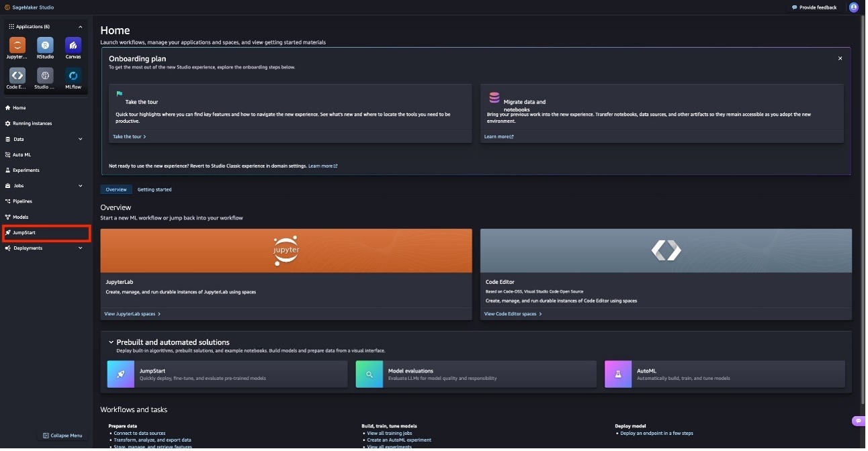Collapse the Applications panel chevron
Image resolution: width=868 pixels, height=451 pixels.
point(81,27)
